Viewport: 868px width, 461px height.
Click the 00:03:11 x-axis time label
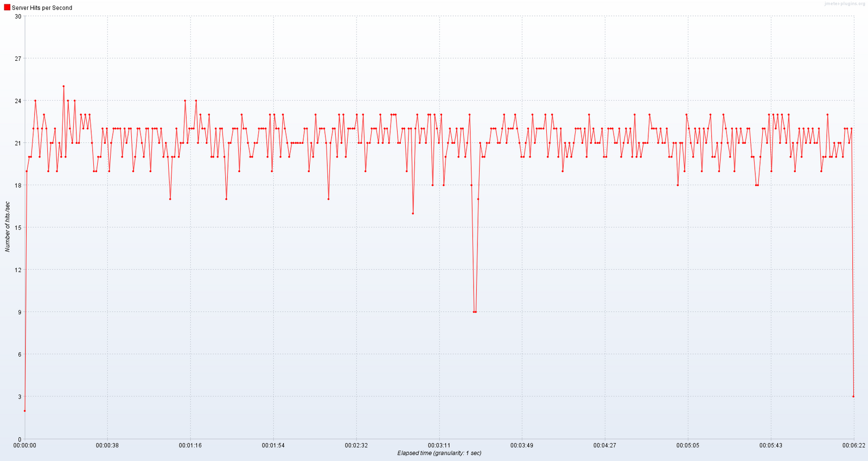click(439, 445)
